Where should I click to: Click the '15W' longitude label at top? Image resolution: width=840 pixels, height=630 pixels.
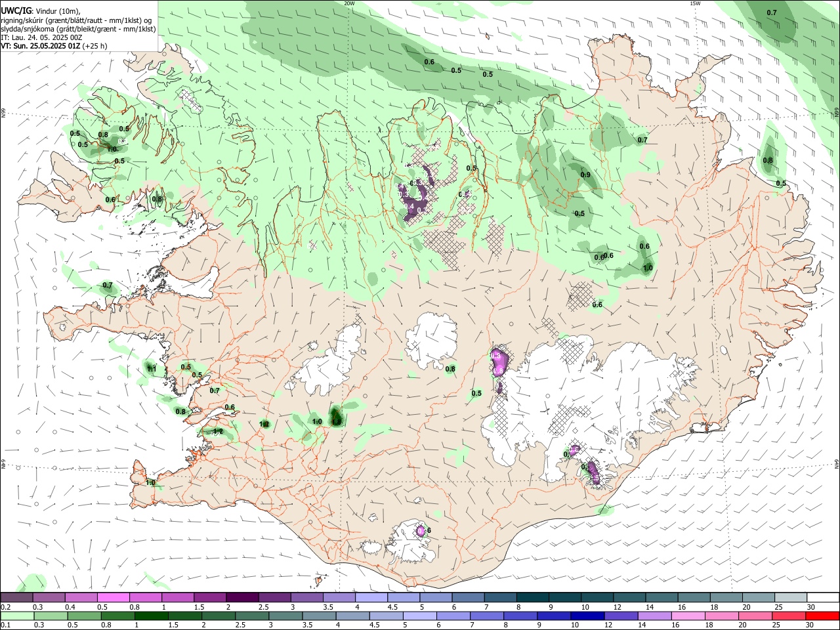pos(695,3)
